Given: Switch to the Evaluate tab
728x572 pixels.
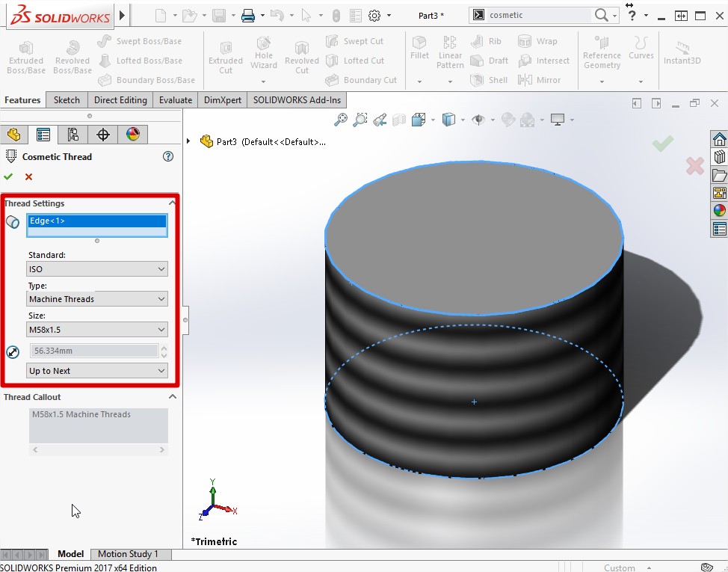Looking at the screenshot, I should (176, 99).
